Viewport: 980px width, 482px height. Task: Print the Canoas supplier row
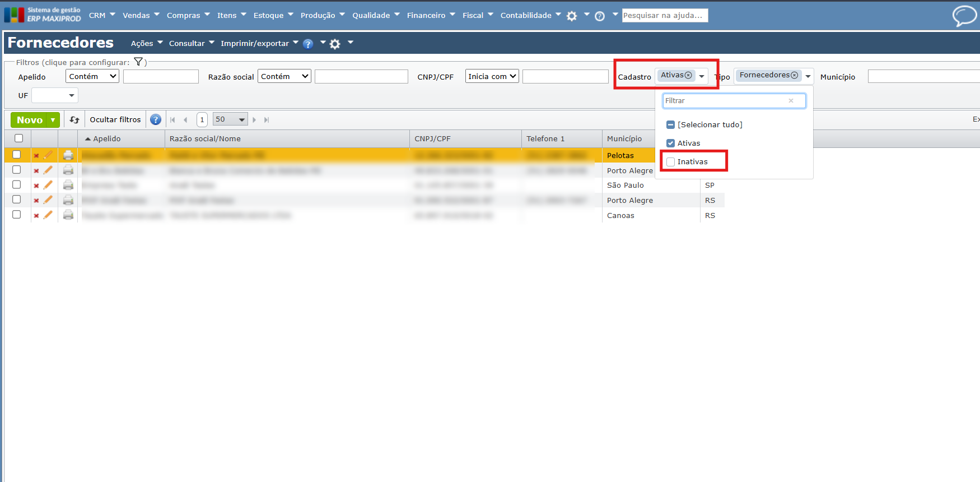tap(68, 215)
